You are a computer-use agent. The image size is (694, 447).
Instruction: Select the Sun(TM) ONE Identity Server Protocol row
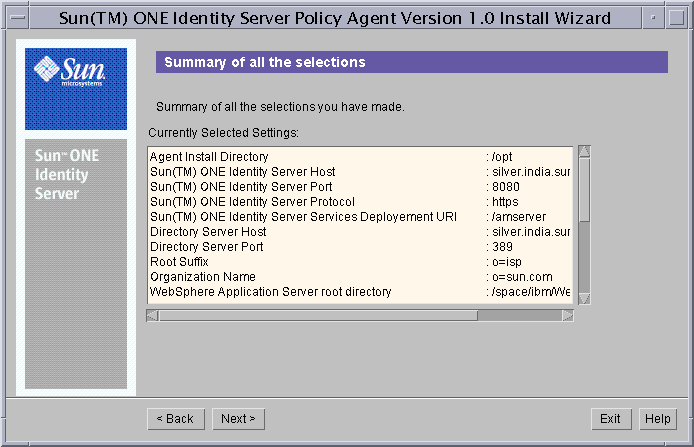click(360, 202)
